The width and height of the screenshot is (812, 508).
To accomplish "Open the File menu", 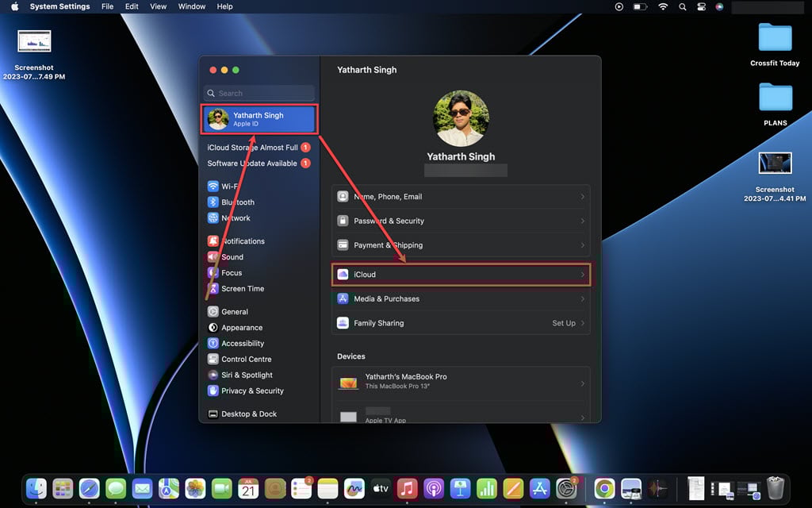I will pos(107,6).
